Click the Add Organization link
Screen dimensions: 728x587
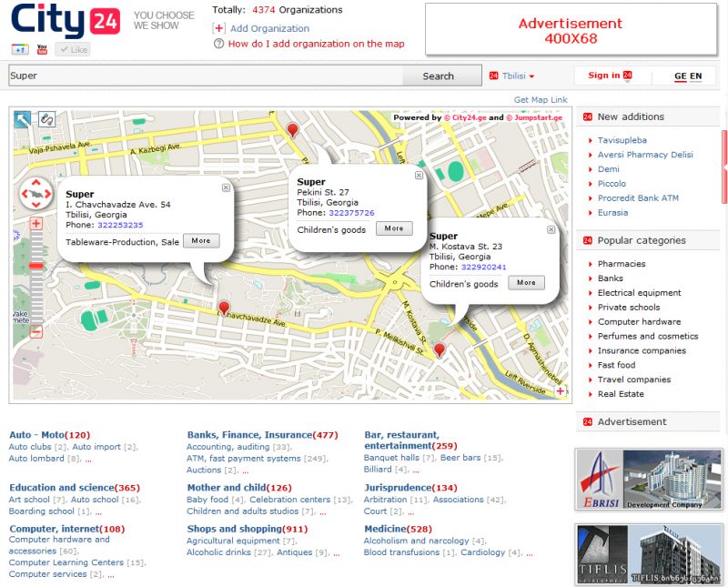click(x=269, y=28)
